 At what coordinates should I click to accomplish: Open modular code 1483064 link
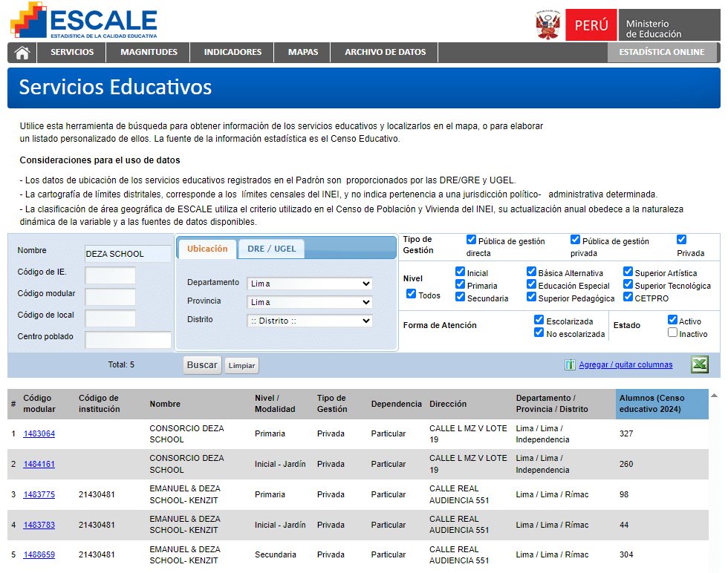39,433
